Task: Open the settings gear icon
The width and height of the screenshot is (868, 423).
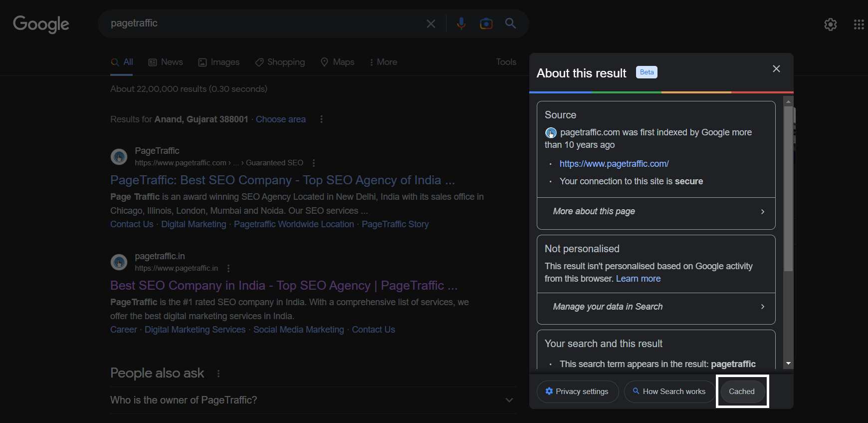Action: click(831, 24)
